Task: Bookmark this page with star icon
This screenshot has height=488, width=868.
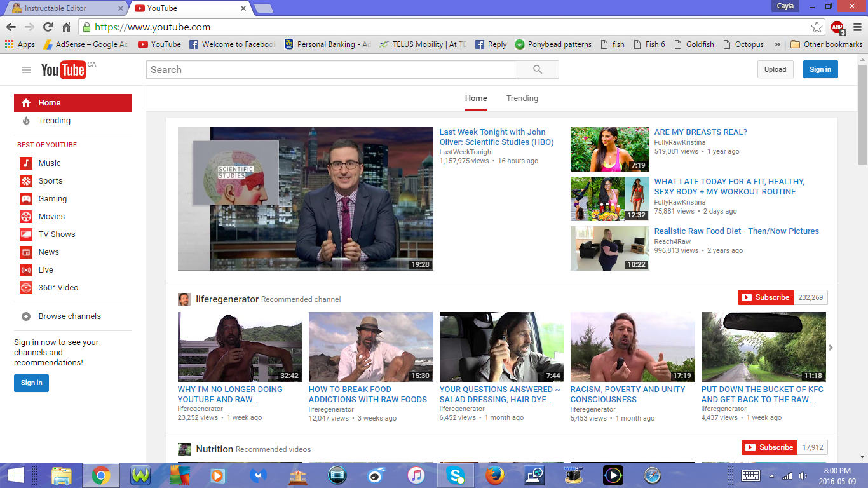Action: (817, 27)
